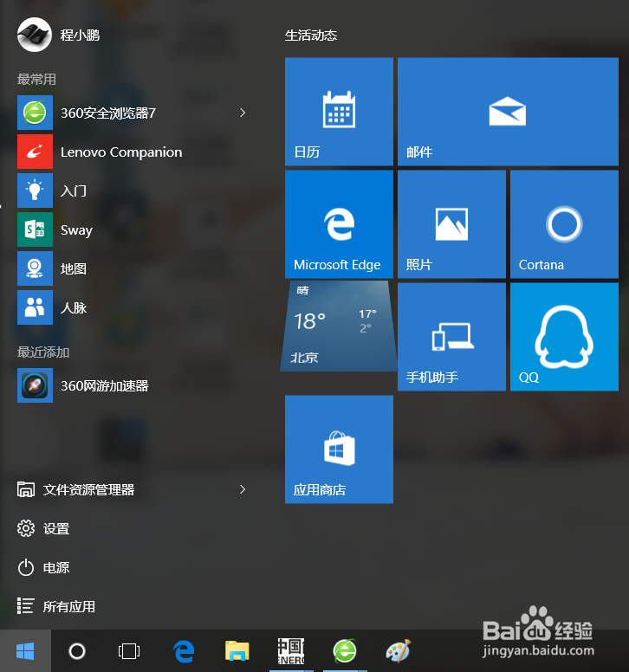The image size is (629, 672).
Task: Click the user account 程小鹏 avatar
Action: (35, 35)
